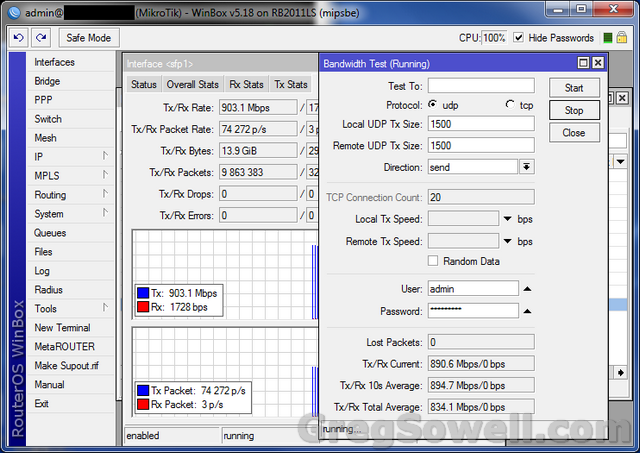
Task: Stop the bandwidth test
Action: (574, 110)
